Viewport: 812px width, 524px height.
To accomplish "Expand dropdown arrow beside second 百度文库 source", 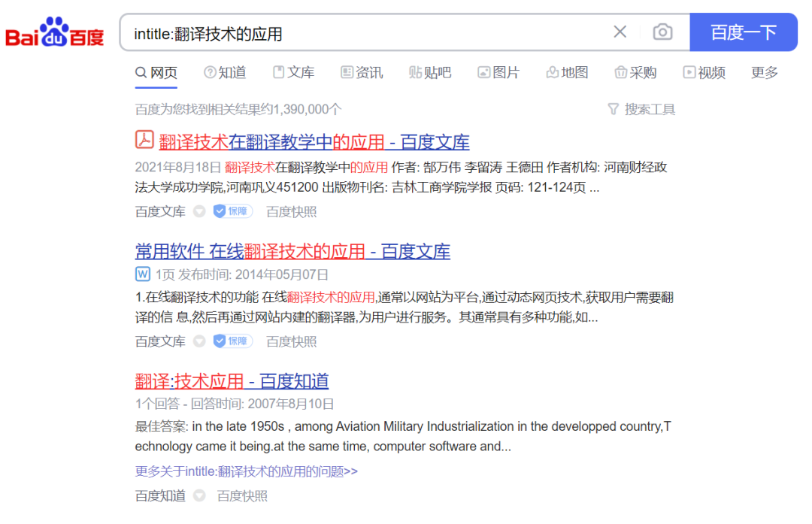I will [x=199, y=341].
